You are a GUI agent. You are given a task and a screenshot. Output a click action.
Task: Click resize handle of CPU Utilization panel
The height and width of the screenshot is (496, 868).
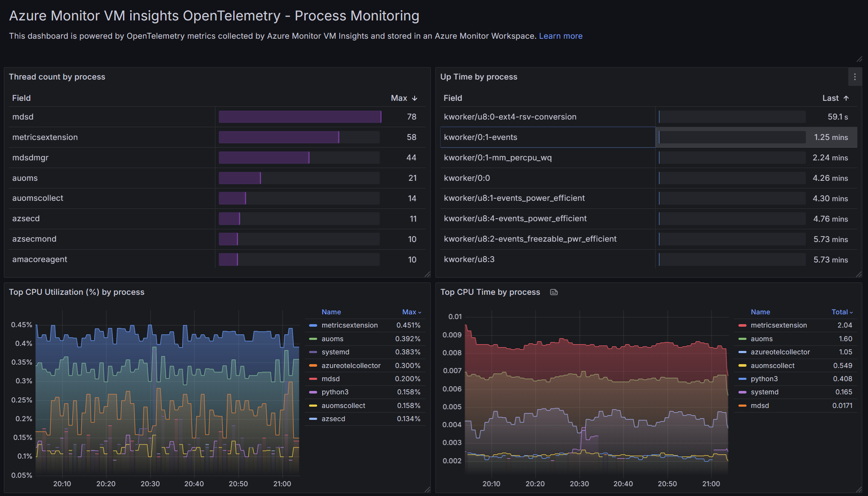(427, 490)
